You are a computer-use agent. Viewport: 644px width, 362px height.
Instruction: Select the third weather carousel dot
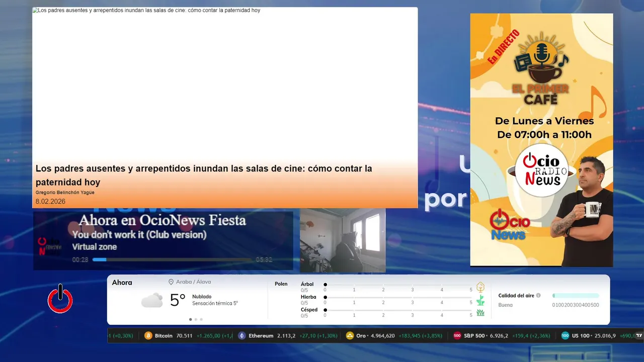point(201,319)
